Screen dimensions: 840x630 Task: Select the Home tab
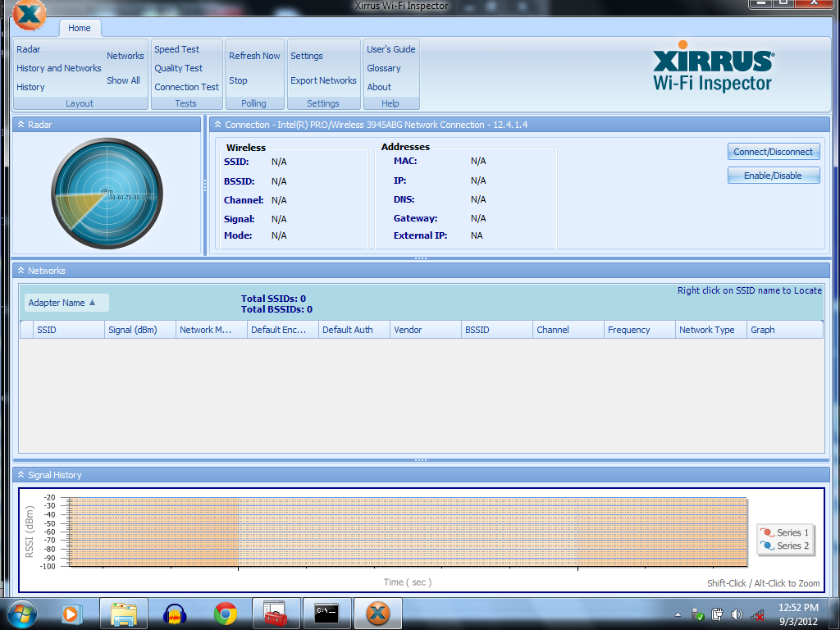click(80, 27)
